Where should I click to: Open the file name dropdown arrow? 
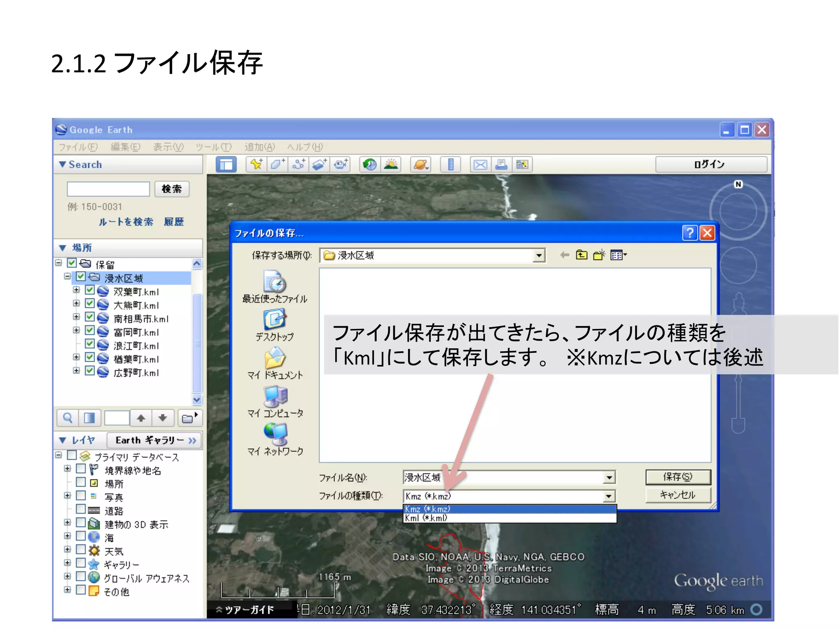click(609, 477)
